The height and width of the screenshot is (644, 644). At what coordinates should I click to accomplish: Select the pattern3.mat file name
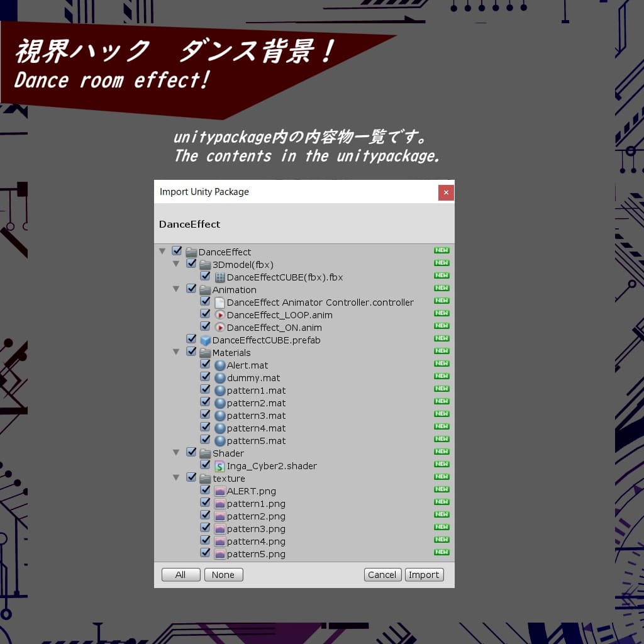[256, 416]
